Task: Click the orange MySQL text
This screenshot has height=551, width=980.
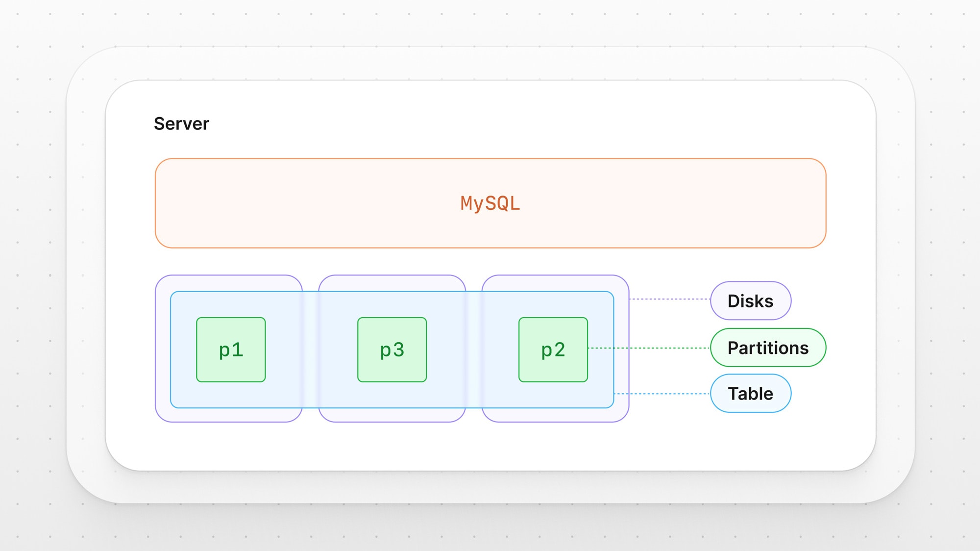Action: (490, 203)
